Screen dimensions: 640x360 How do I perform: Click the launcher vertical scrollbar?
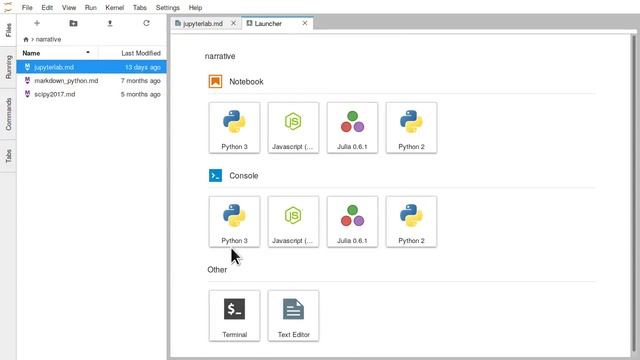(634, 194)
